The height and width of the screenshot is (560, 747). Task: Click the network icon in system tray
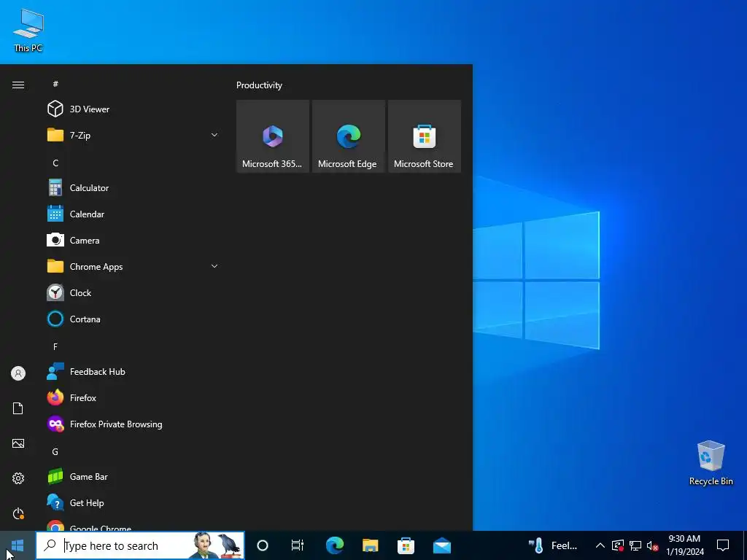(635, 545)
